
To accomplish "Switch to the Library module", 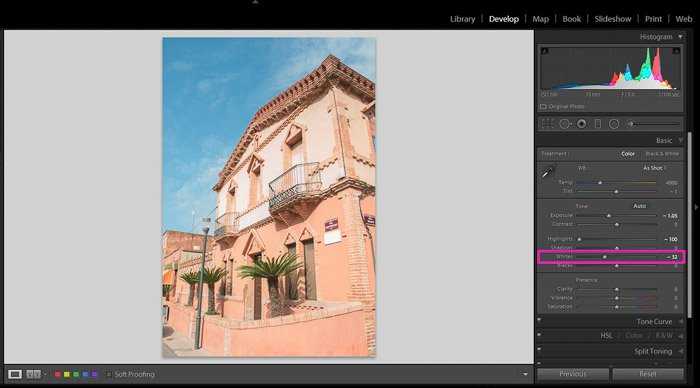I will coord(462,19).
